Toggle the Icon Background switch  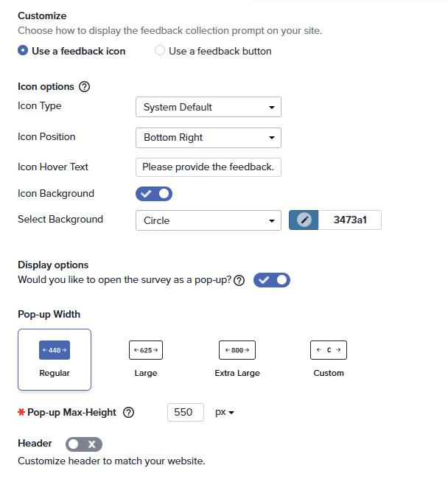[154, 194]
